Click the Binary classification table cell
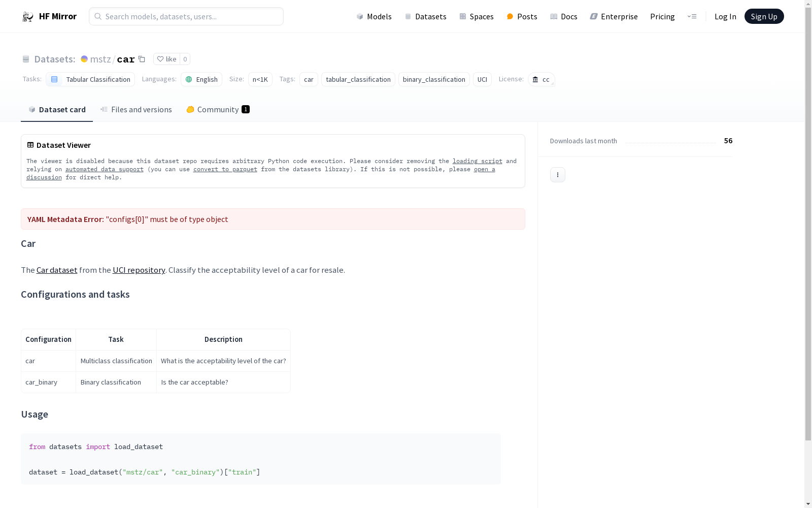 [x=116, y=382]
